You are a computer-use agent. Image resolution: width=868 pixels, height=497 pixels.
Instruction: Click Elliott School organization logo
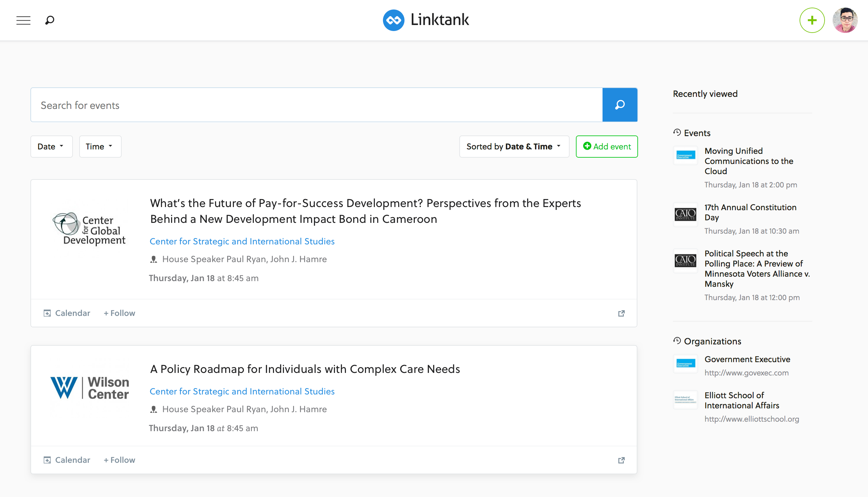point(686,399)
